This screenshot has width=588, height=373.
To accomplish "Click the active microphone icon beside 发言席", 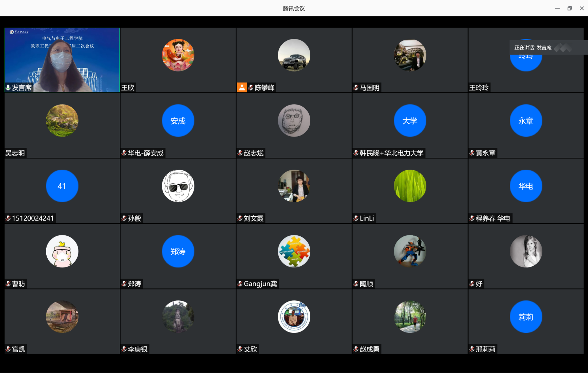I will [x=8, y=88].
